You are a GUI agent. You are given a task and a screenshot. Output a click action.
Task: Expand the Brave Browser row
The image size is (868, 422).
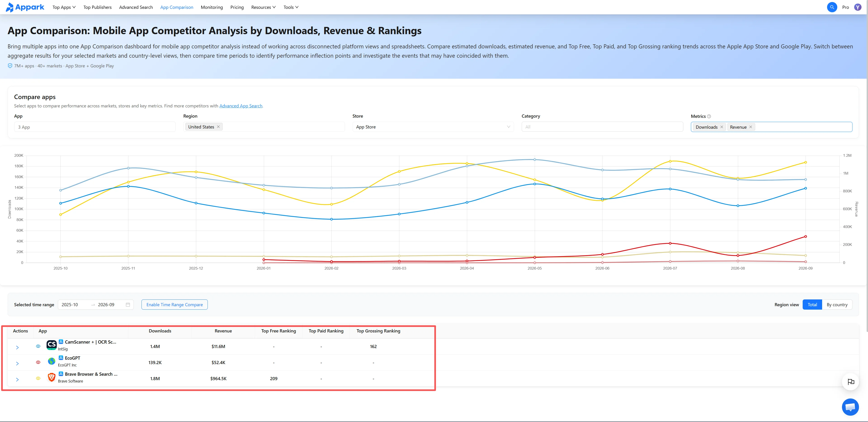point(17,380)
